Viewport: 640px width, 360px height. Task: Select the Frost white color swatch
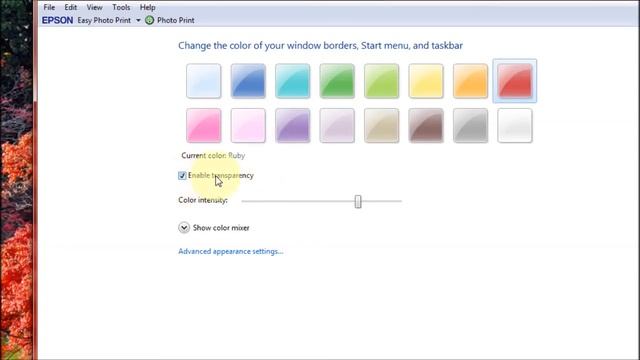coord(515,125)
